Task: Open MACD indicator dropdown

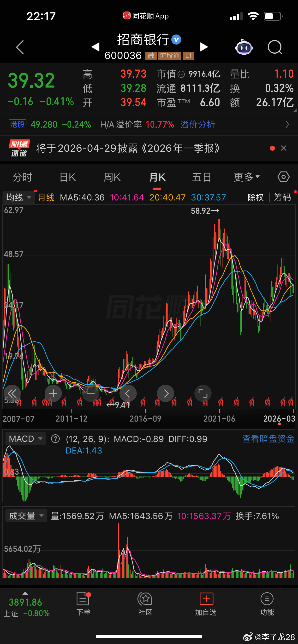Action: click(x=25, y=439)
